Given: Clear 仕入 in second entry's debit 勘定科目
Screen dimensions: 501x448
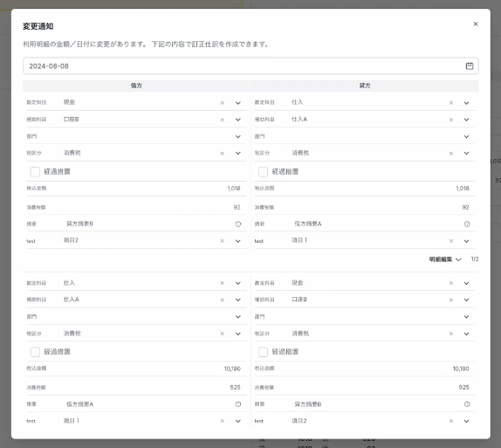Looking at the screenshot, I should tap(222, 283).
